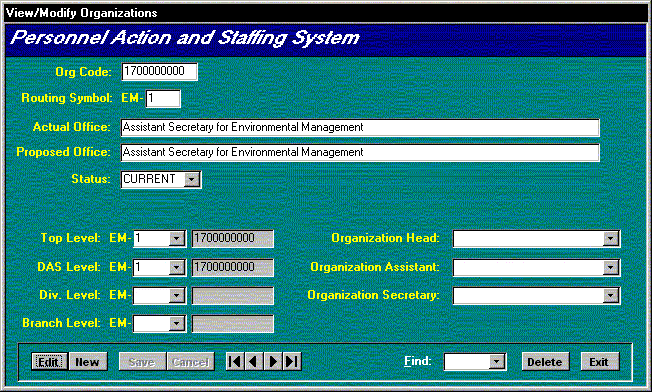Click the Edit button

point(49,362)
